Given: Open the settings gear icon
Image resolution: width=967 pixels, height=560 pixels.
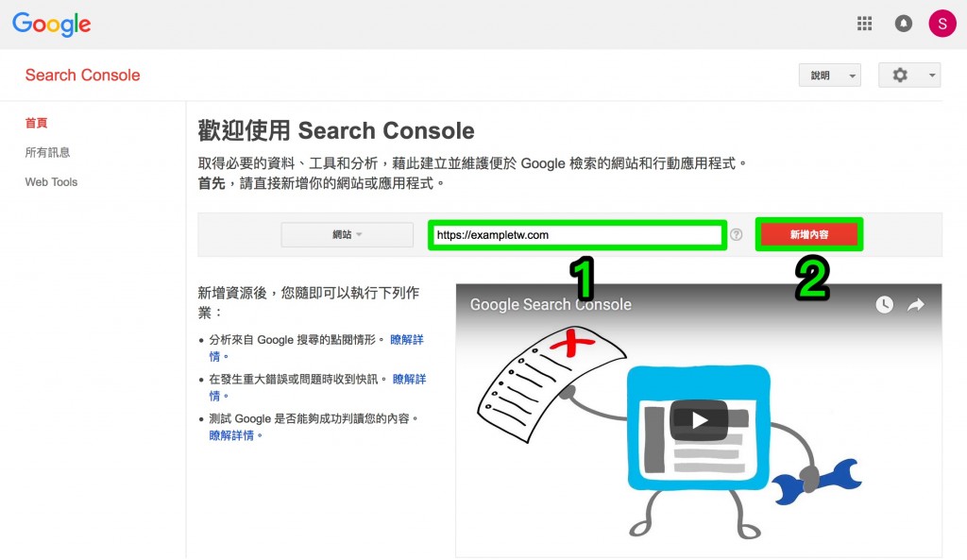Looking at the screenshot, I should [900, 76].
